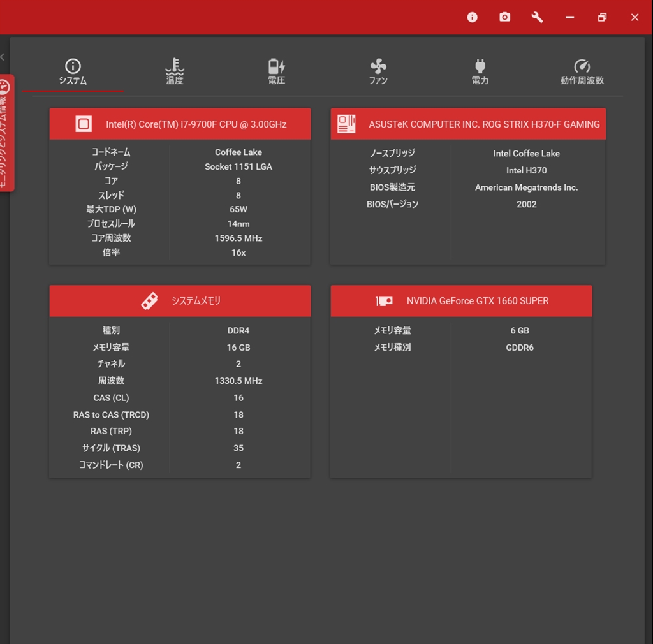This screenshot has width=653, height=644.
Task: Click the BIOS version 2002 value
Action: point(526,204)
